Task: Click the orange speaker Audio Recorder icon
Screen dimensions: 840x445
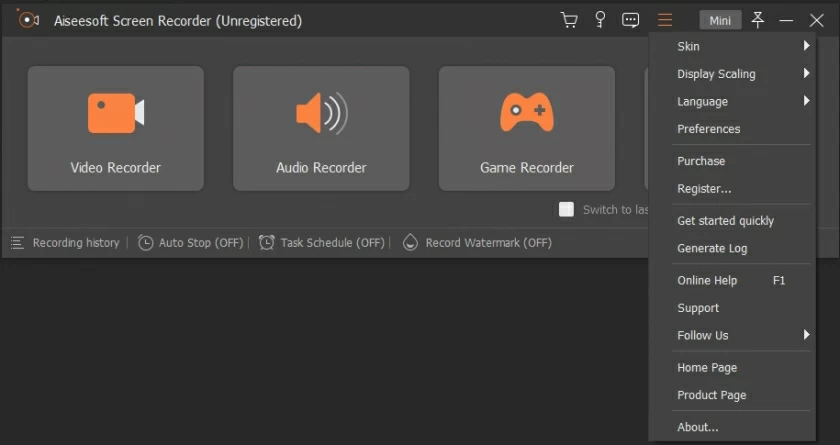Action: pyautogui.click(x=321, y=113)
